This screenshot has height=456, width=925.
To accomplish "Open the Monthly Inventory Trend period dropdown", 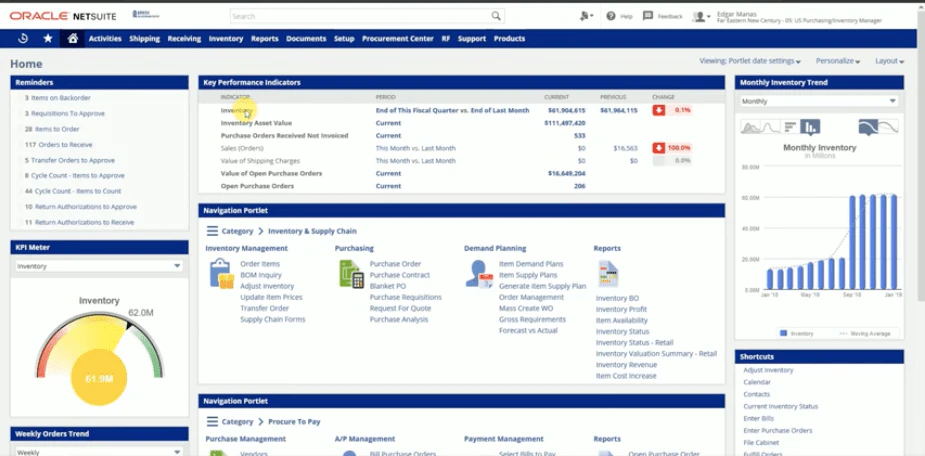I will coord(819,101).
